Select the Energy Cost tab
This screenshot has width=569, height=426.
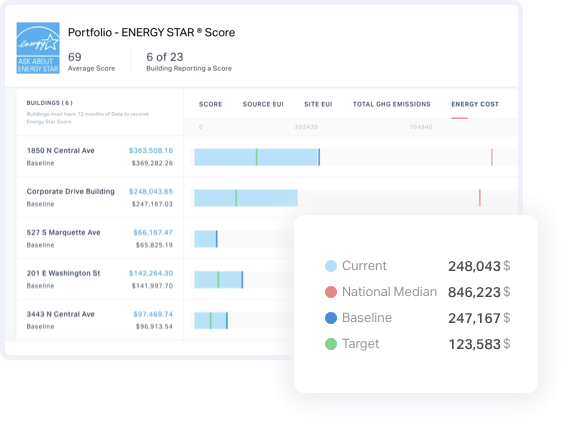point(475,105)
